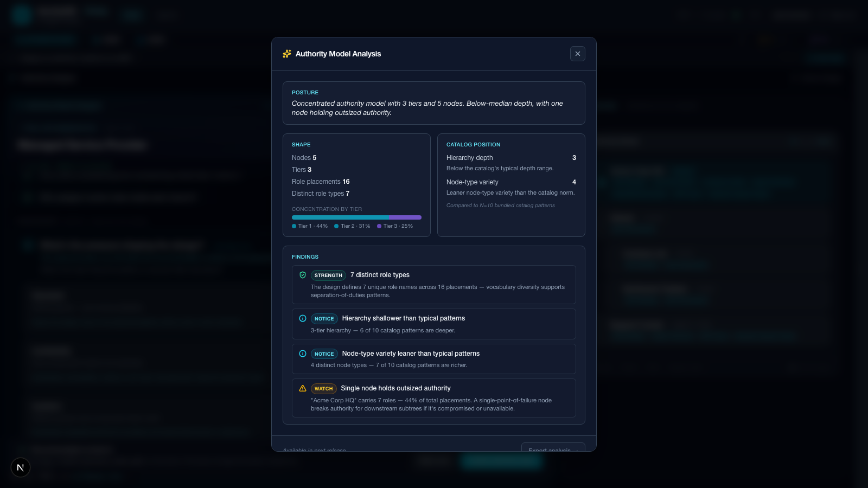Click '3-tier hierarchy — 6 of 10' description

(383, 330)
